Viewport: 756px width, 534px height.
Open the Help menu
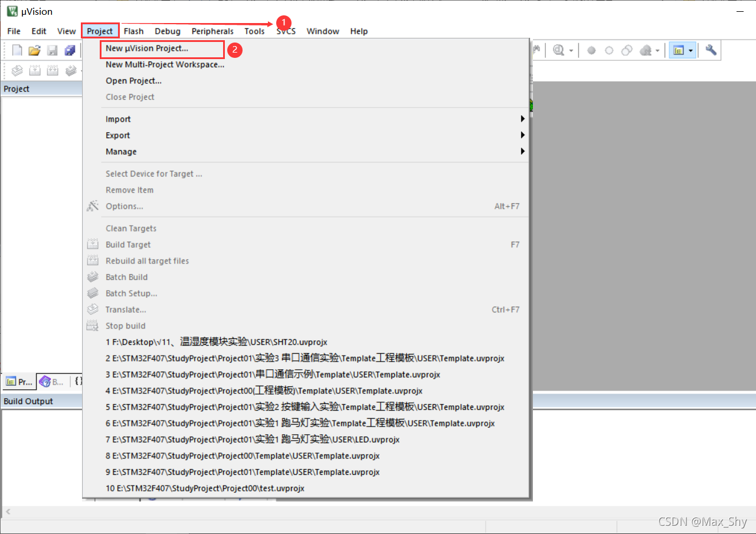[x=359, y=31]
